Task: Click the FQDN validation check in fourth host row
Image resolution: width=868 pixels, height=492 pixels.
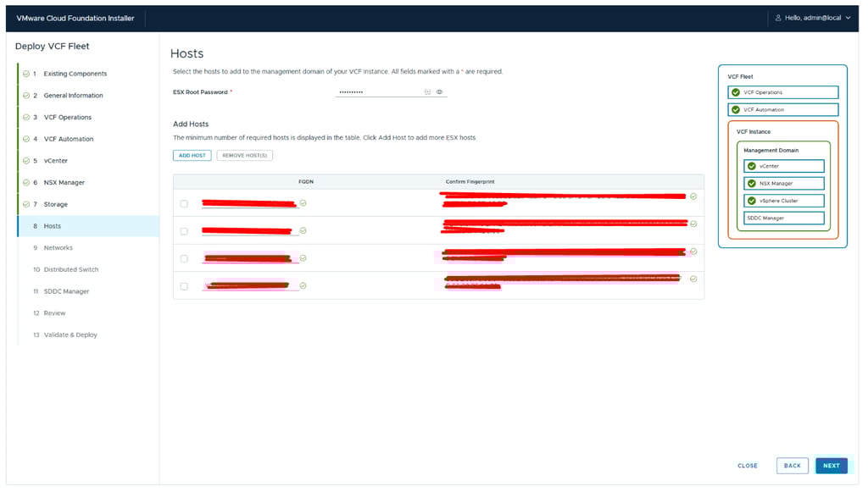Action: [x=303, y=286]
